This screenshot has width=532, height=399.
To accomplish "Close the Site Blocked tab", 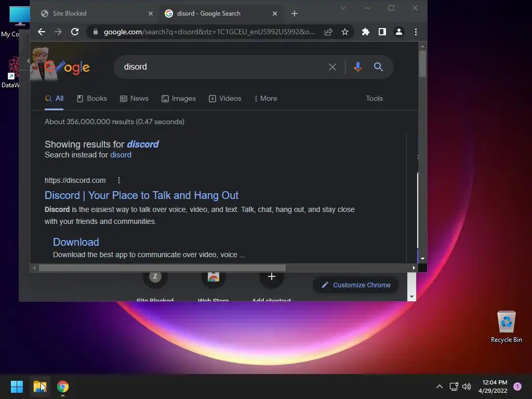I will [x=151, y=14].
